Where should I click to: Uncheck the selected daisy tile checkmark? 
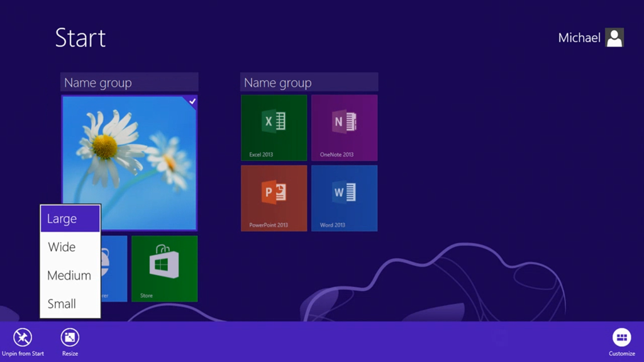click(192, 101)
